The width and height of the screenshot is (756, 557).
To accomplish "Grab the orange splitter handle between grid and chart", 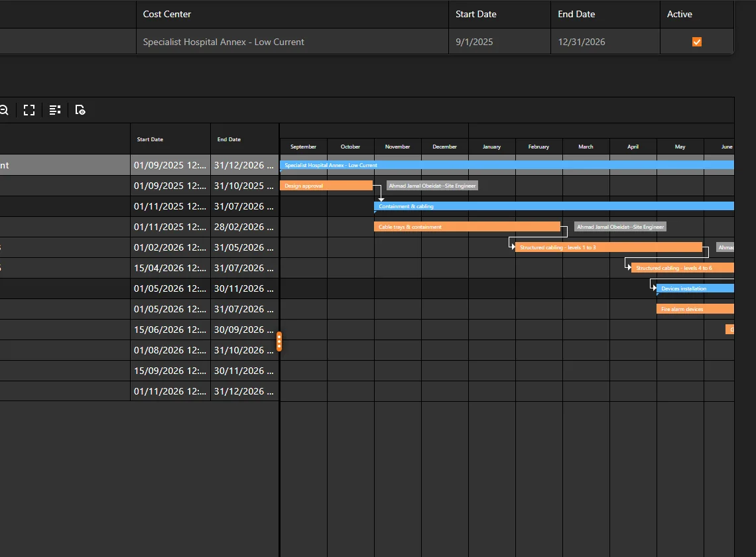I will (279, 341).
